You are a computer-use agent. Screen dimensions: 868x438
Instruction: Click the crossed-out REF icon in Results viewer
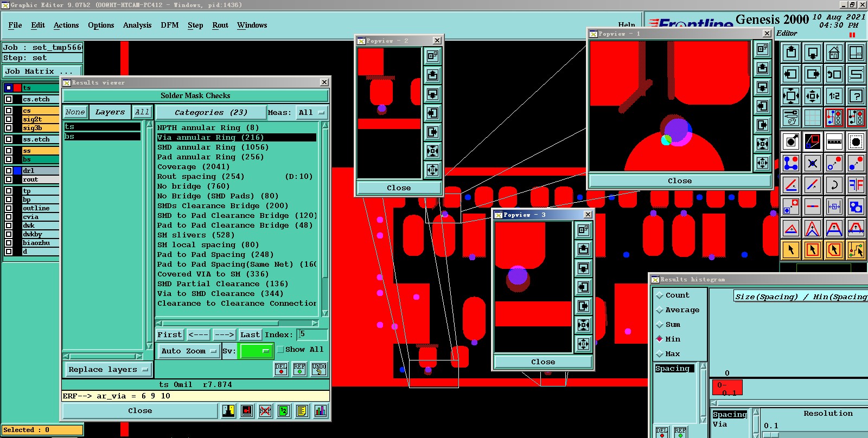click(x=265, y=411)
